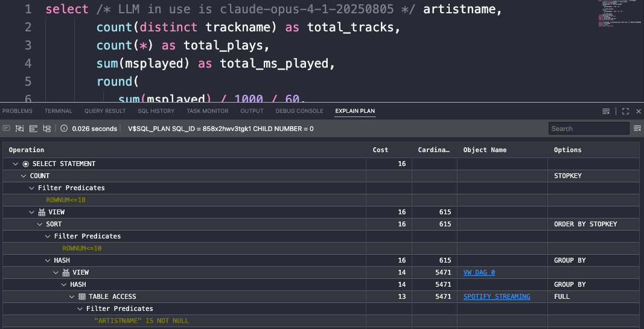Click the clear-list icon in panel tab bar
The width and height of the screenshot is (644, 329).
(606, 111)
